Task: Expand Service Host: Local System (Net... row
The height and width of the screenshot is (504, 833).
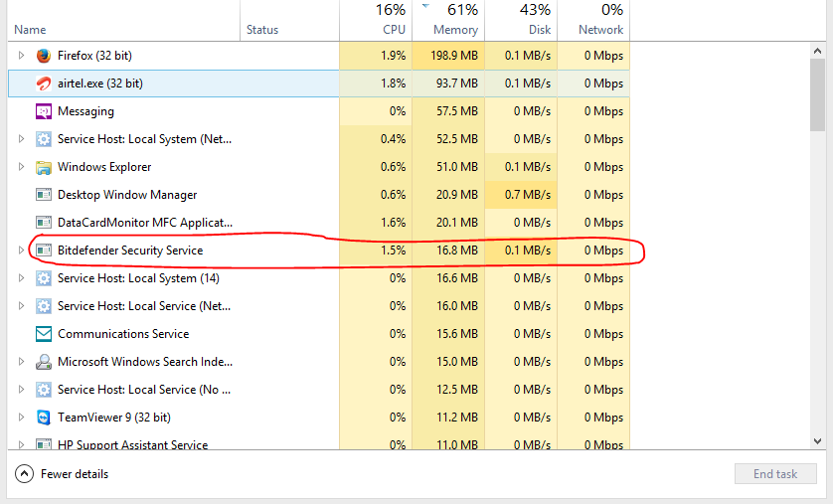Action: click(x=21, y=138)
